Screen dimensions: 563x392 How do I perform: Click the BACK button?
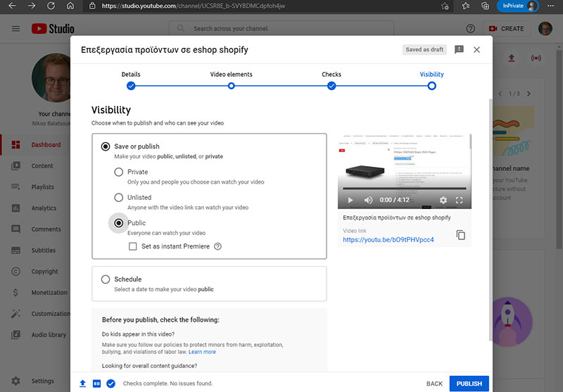pyautogui.click(x=434, y=384)
